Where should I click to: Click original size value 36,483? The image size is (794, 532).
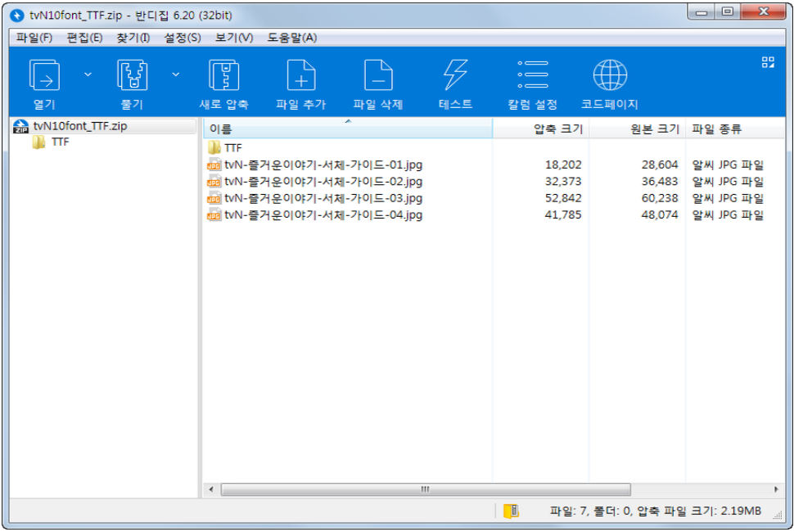pos(660,182)
